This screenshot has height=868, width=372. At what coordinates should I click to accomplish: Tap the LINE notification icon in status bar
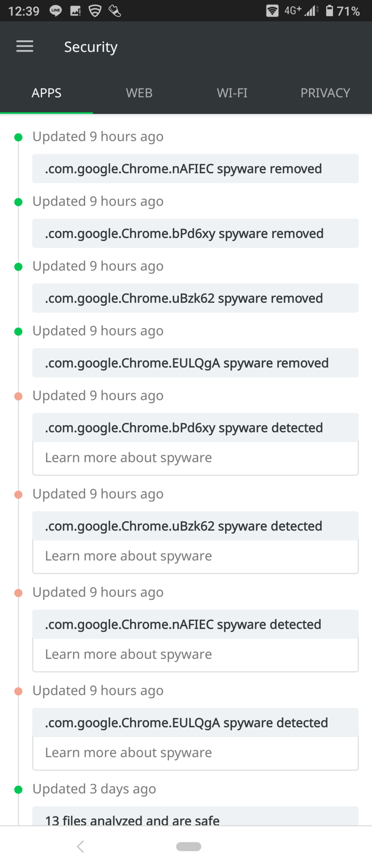[x=55, y=11]
